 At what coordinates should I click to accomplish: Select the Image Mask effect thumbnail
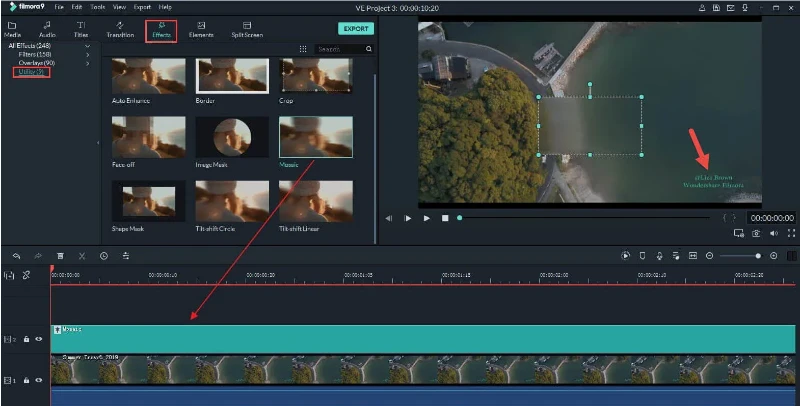click(x=232, y=137)
